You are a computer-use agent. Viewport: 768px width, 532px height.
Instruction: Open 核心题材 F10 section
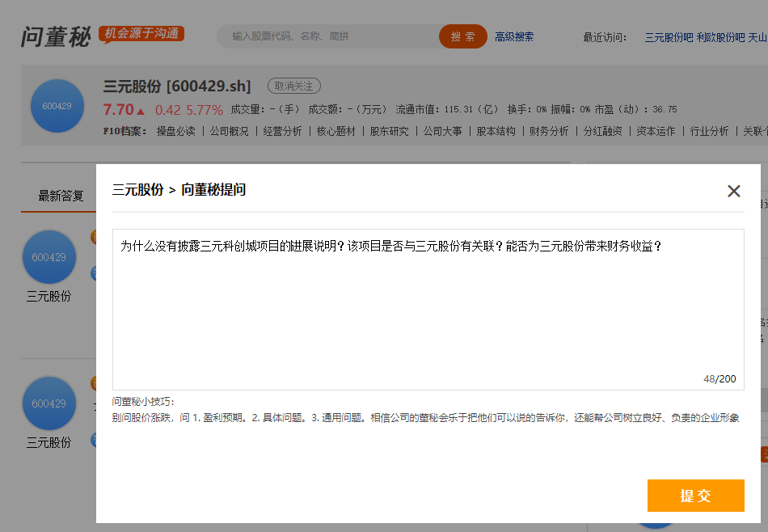click(x=335, y=131)
